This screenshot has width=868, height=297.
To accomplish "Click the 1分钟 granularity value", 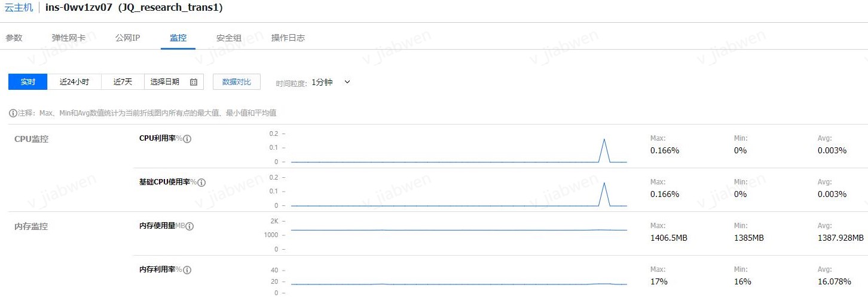I will point(322,83).
